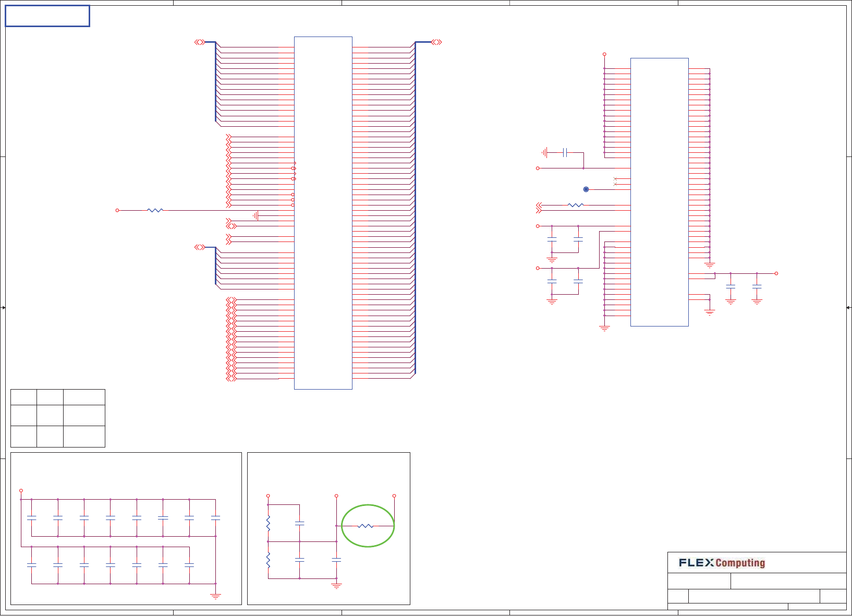The image size is (852, 616).
Task: Select the lower-right capacitor above ground in divider box
Action: [x=336, y=560]
